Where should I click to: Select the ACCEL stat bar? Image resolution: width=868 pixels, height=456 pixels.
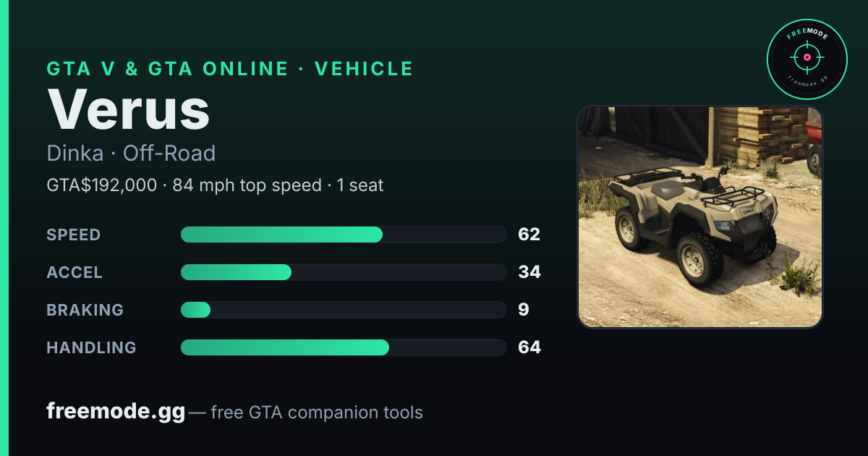pos(343,272)
